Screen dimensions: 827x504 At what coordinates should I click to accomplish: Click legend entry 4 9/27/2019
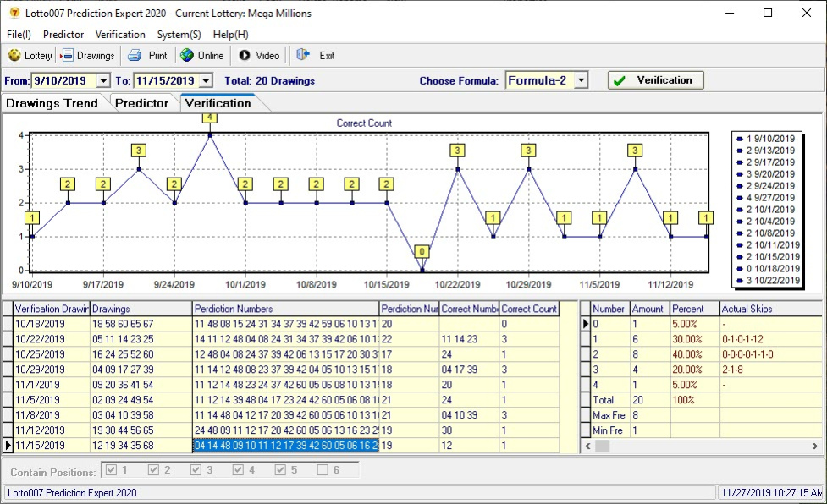tap(766, 198)
